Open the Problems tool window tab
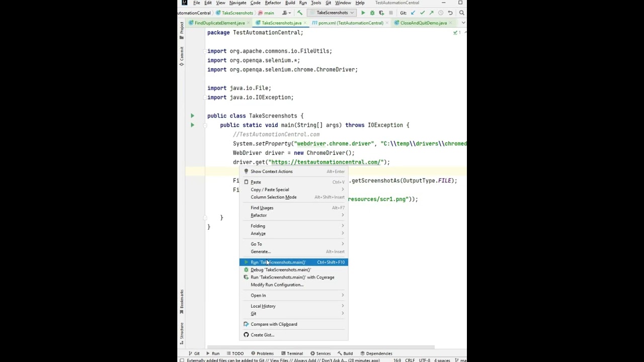 pos(262,353)
